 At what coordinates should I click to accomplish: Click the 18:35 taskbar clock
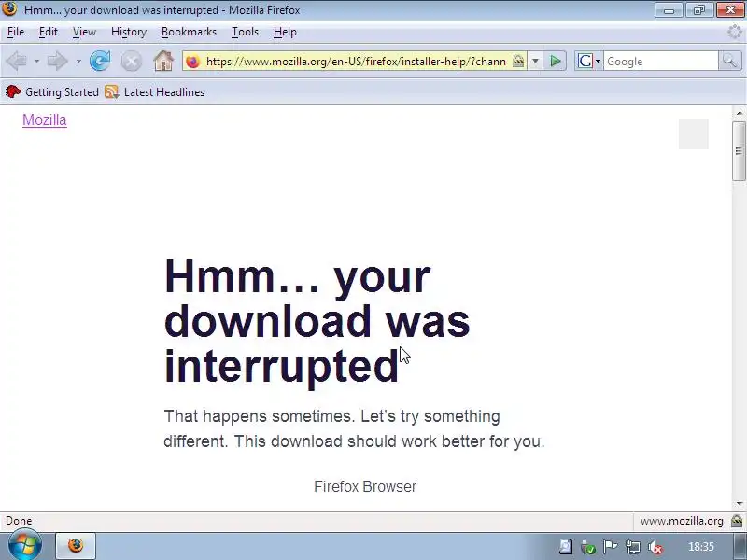coord(701,547)
